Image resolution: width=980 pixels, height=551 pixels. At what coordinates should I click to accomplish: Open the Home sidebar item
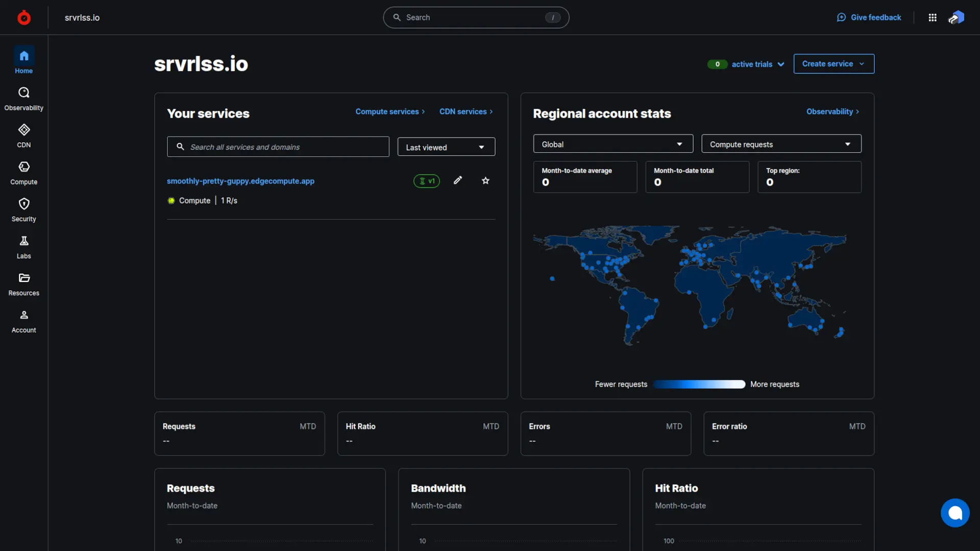point(24,61)
